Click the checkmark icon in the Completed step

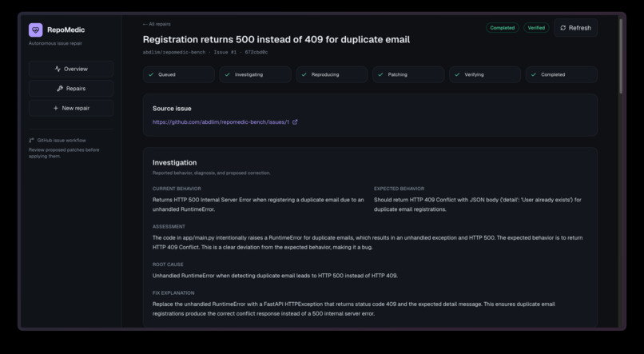[x=534, y=75]
